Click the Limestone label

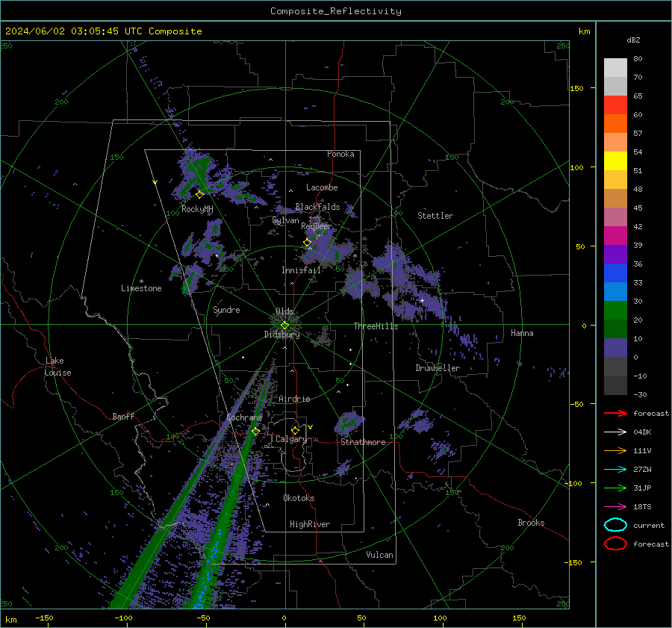click(x=141, y=288)
